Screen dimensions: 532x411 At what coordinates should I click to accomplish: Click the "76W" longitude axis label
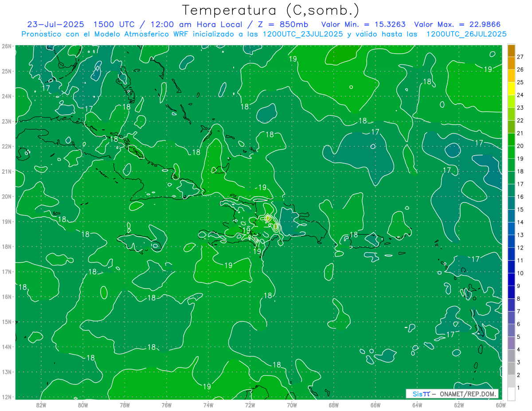click(x=167, y=405)
